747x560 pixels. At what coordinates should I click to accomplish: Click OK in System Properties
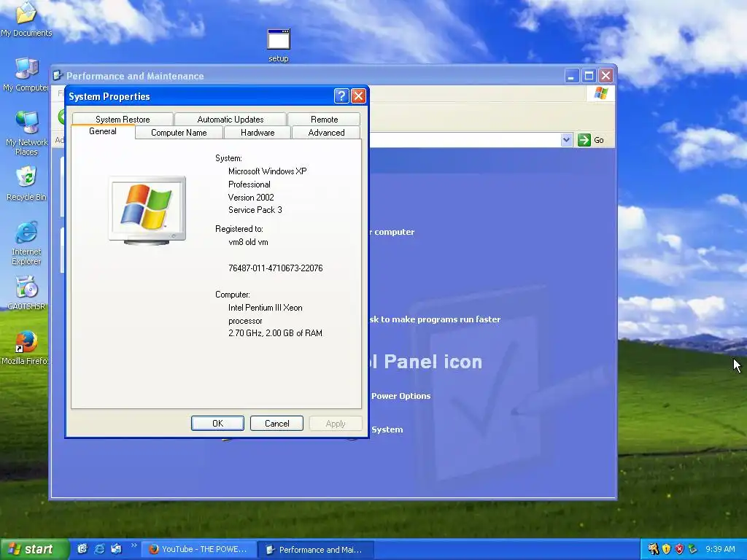pyautogui.click(x=217, y=424)
